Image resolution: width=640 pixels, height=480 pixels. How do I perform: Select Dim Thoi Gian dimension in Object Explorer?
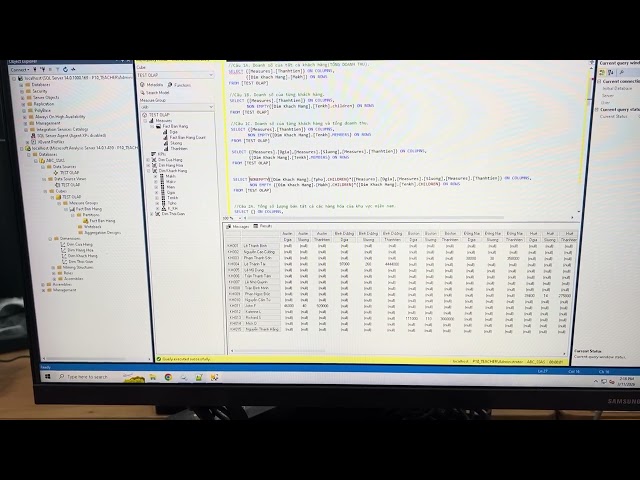point(77,262)
